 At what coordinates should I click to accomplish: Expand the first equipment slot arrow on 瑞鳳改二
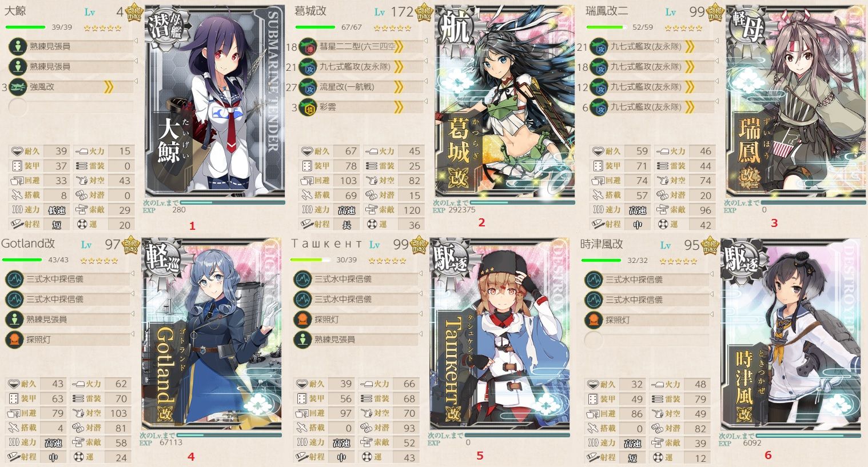click(689, 46)
